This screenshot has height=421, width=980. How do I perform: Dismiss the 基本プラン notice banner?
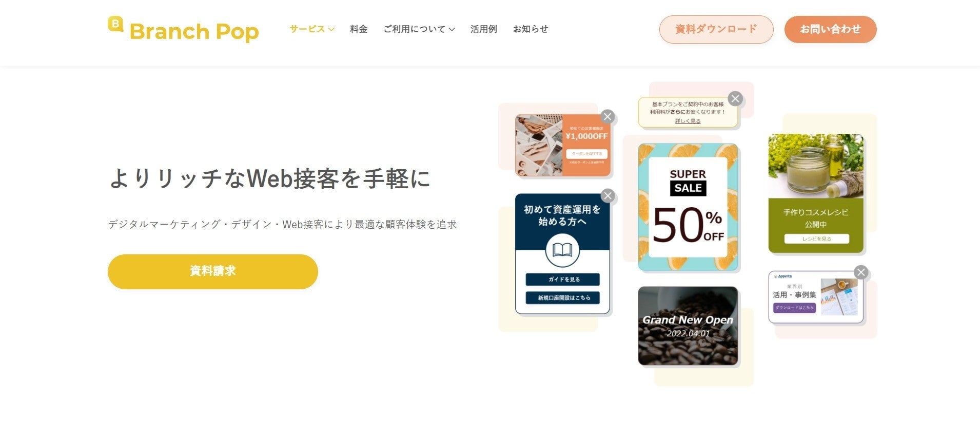pyautogui.click(x=735, y=98)
